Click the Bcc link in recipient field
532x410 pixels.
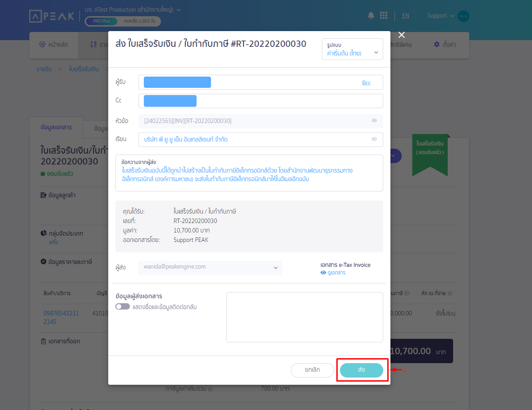(366, 83)
